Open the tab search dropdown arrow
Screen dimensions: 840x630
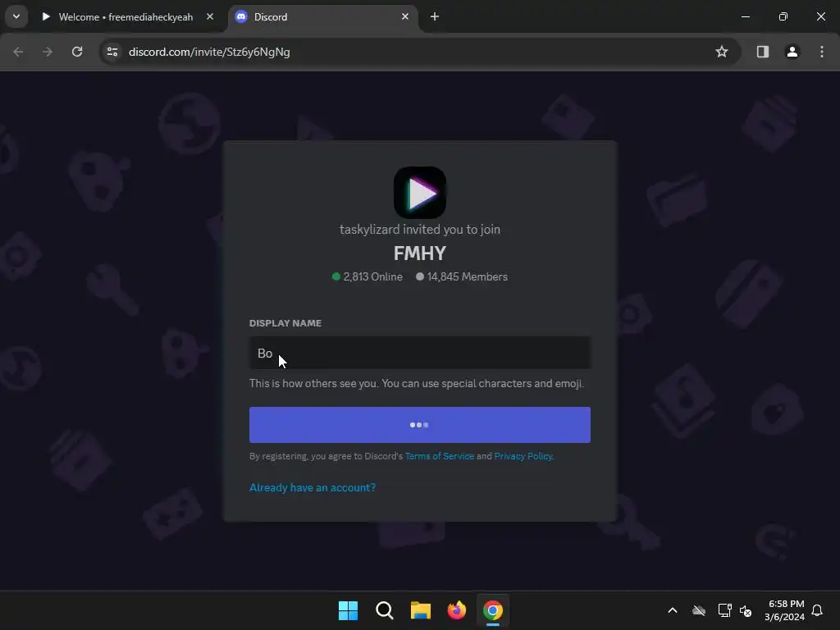16,16
